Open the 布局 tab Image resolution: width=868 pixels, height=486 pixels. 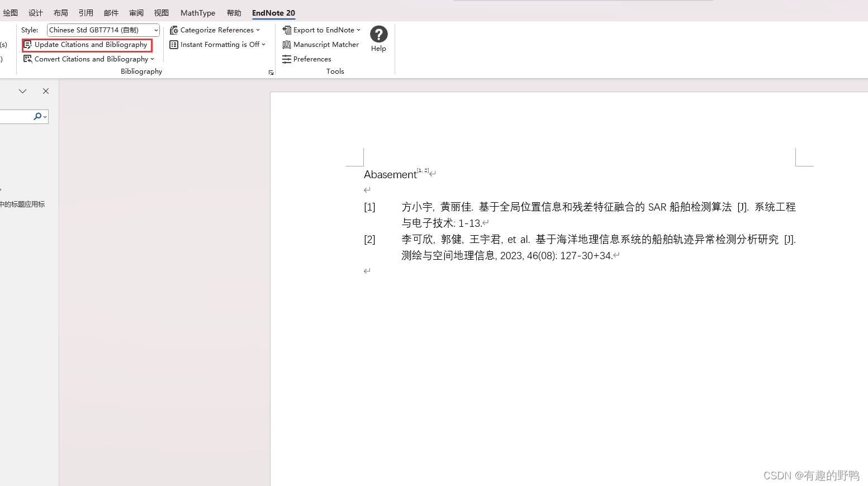click(x=61, y=13)
